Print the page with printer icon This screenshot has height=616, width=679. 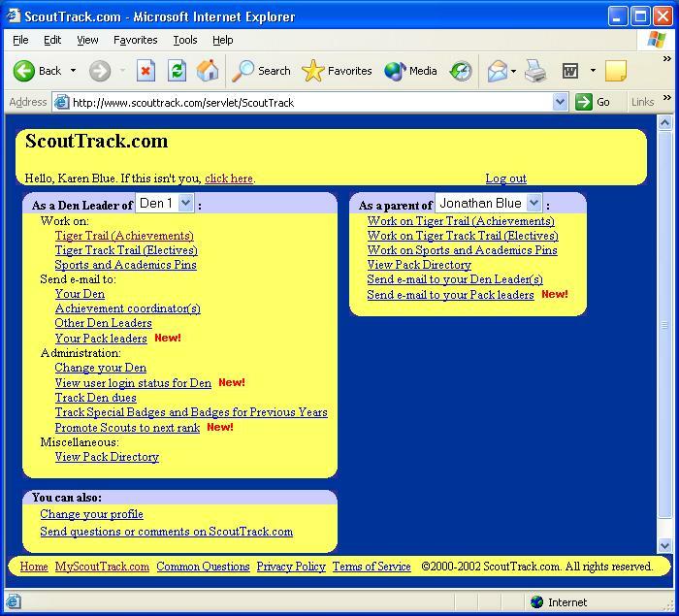point(535,71)
